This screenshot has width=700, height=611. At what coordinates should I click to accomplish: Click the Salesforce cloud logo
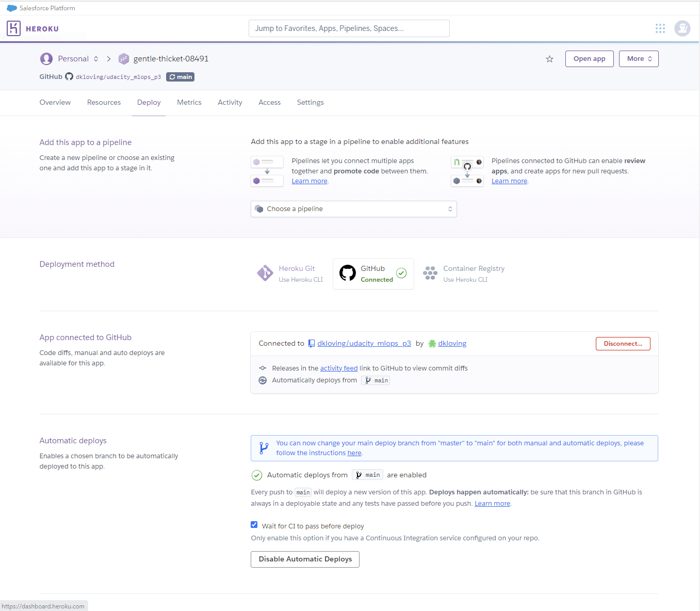11,8
